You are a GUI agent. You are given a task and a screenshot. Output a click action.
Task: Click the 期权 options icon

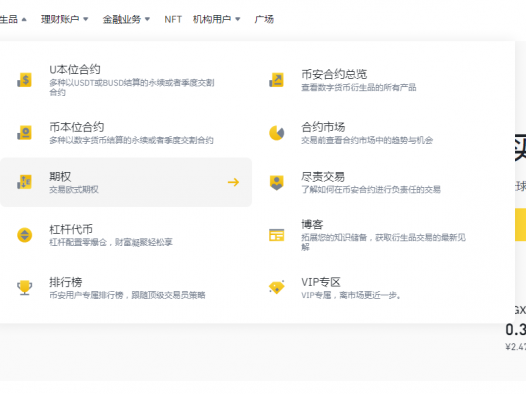pos(24,182)
